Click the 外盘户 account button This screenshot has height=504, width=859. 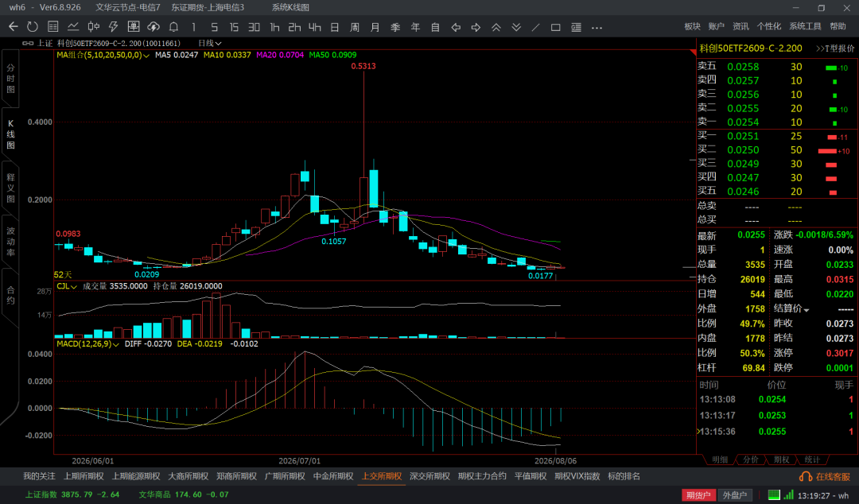[735, 495]
